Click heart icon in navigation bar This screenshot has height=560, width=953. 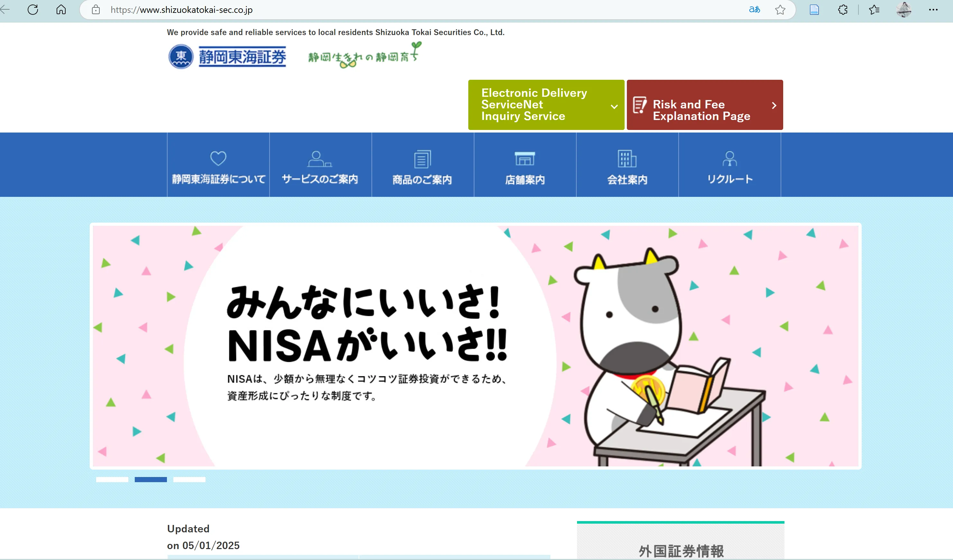[218, 158]
